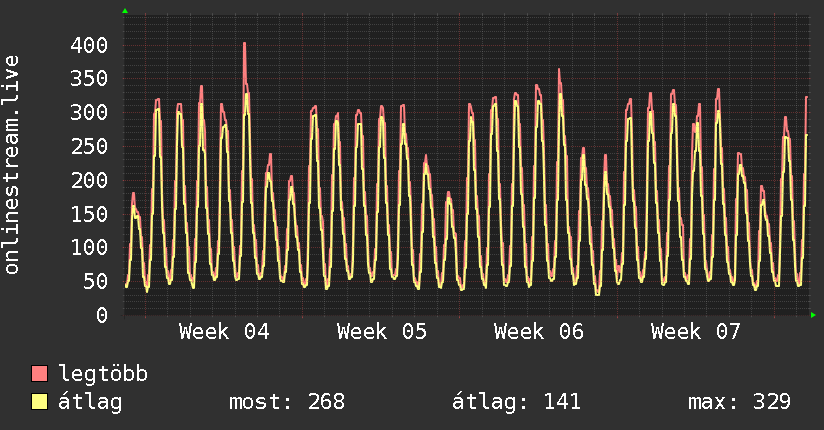Click the 'Week 07' axis label
Image resolution: width=824 pixels, height=430 pixels.
point(696,332)
